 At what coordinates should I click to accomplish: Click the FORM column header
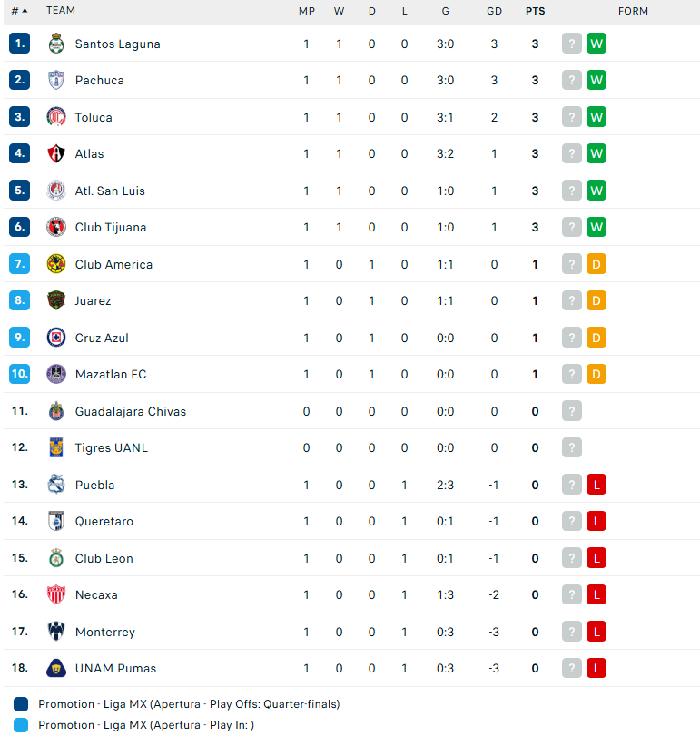pos(633,11)
